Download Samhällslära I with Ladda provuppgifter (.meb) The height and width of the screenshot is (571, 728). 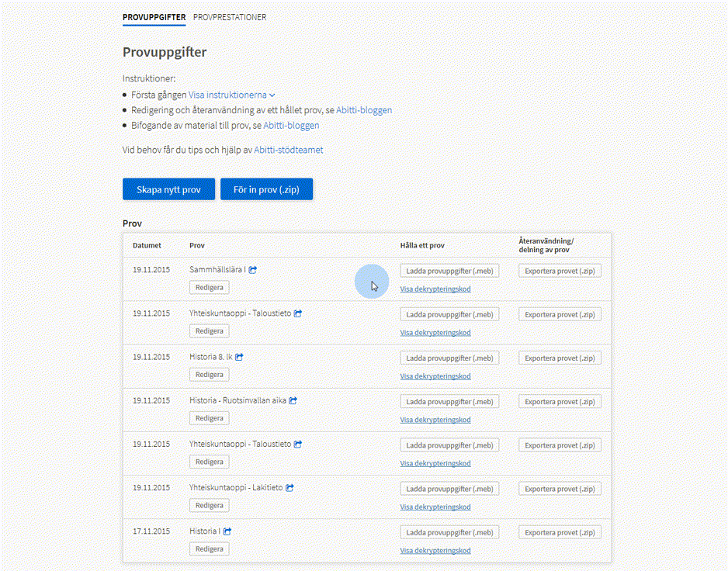click(x=449, y=271)
